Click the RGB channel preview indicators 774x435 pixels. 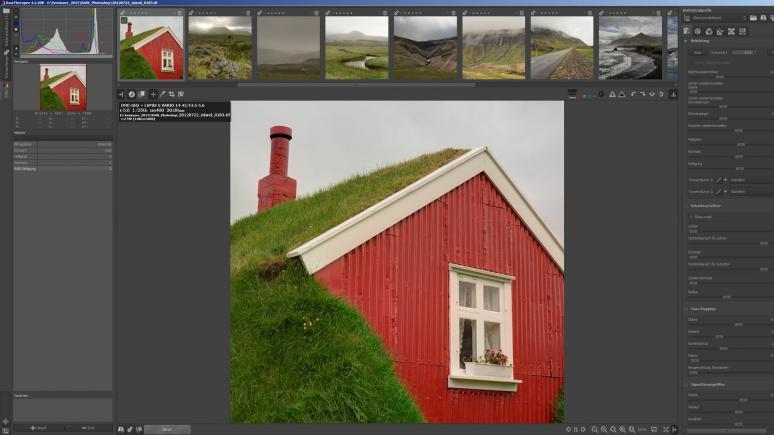point(587,95)
